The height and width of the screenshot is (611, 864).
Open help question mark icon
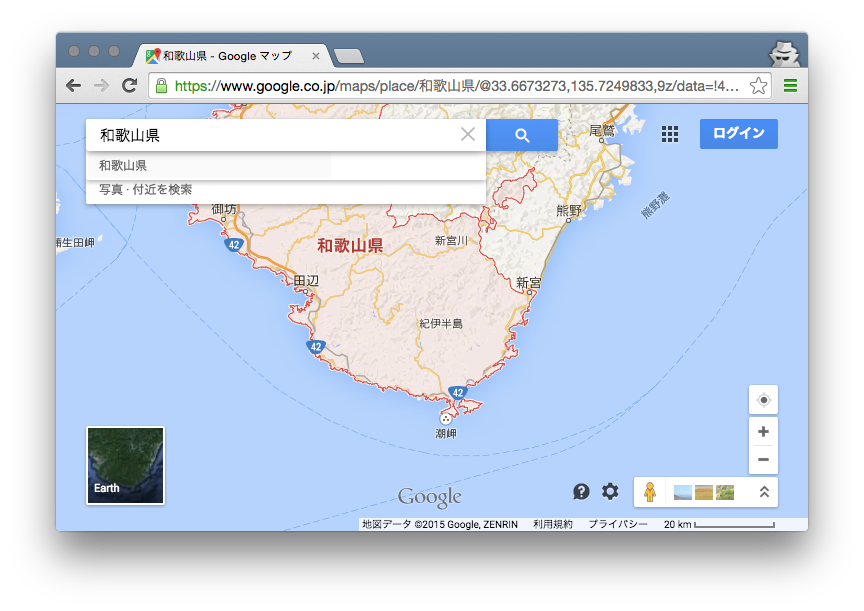581,491
